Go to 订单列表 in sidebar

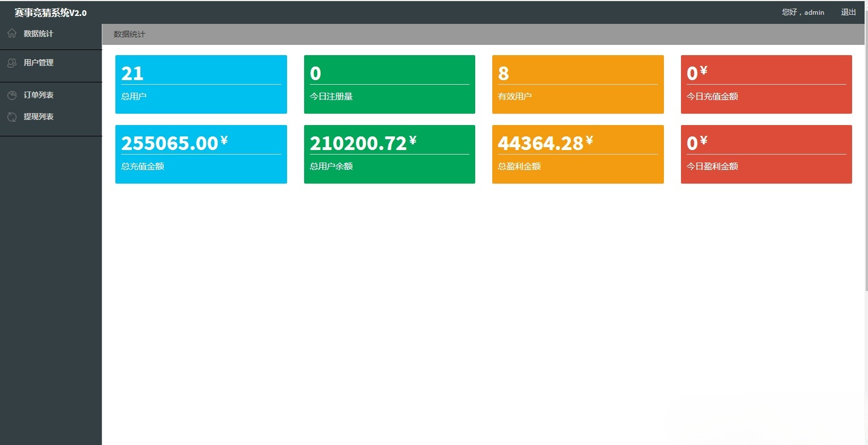39,95
